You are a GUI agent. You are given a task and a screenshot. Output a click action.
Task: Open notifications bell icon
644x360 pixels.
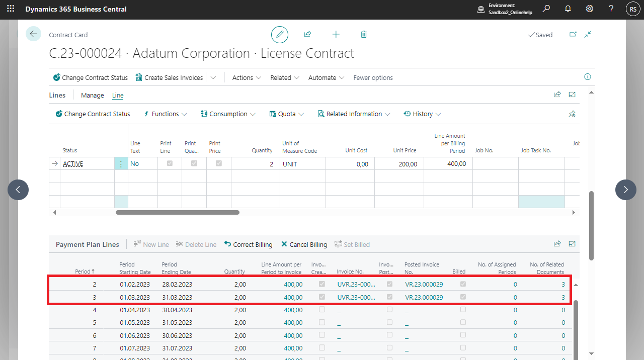point(568,9)
